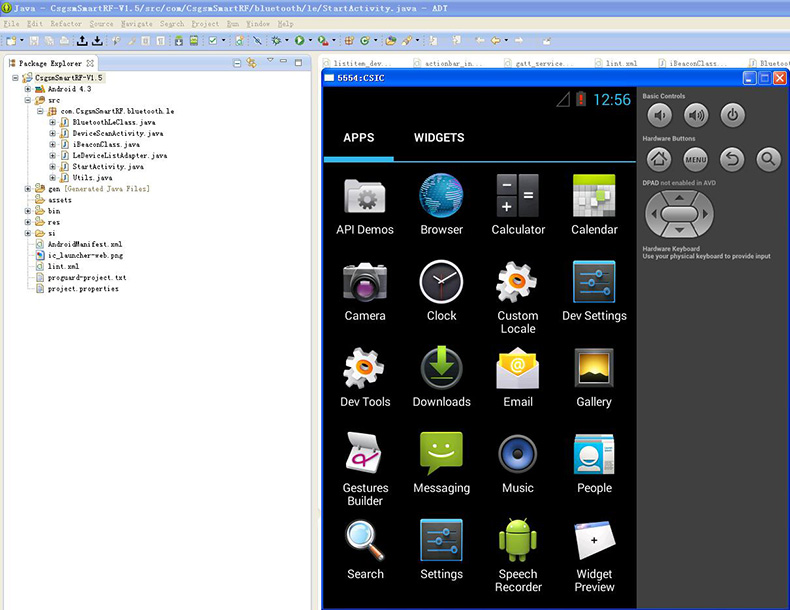This screenshot has height=610, width=790.
Task: Open the Downloads app
Action: (441, 377)
